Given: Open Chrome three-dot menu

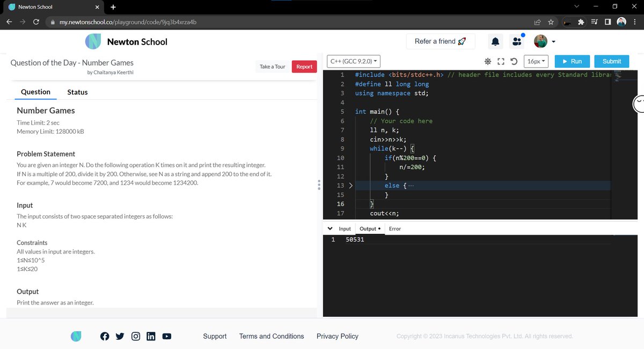Looking at the screenshot, I should click(634, 22).
